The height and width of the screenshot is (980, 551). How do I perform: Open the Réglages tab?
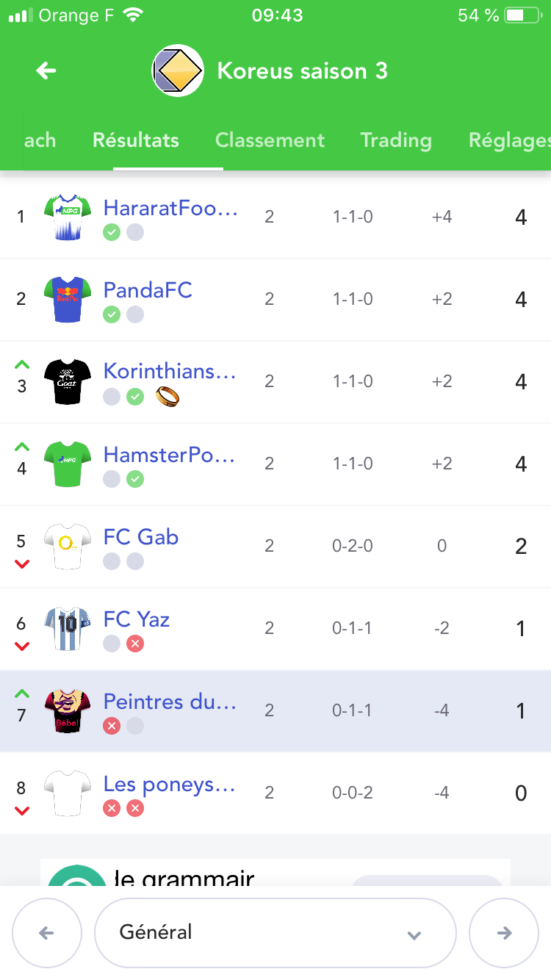tap(508, 140)
